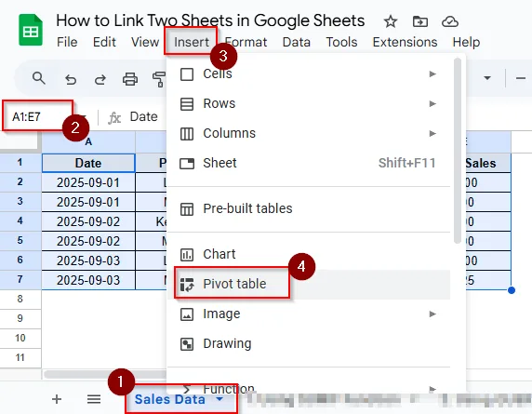Open the View menu
Screen dimensions: 532x414
145,42
